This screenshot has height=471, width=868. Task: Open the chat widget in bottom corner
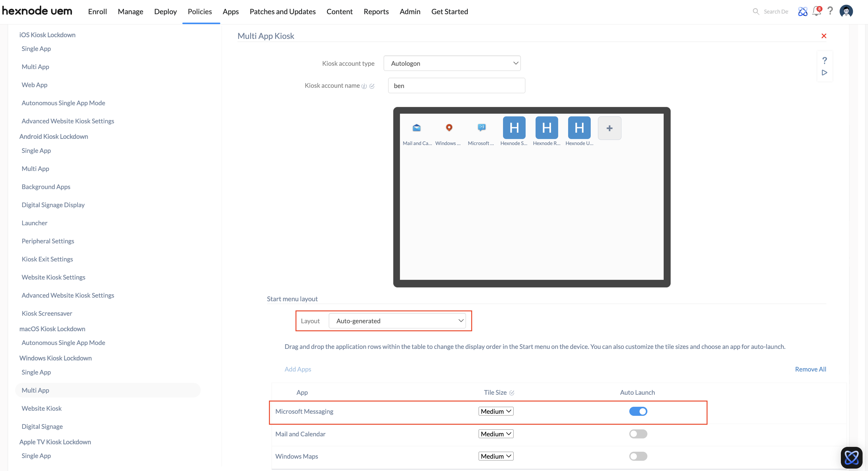click(851, 457)
